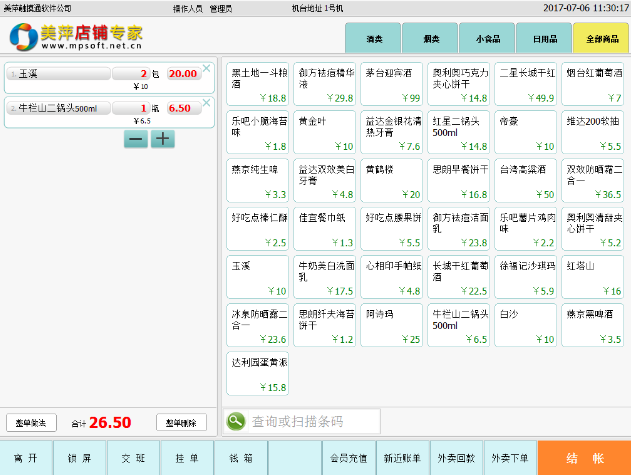The width and height of the screenshot is (631, 475).
Task: Switch to the 酒类 category tab
Action: click(373, 38)
